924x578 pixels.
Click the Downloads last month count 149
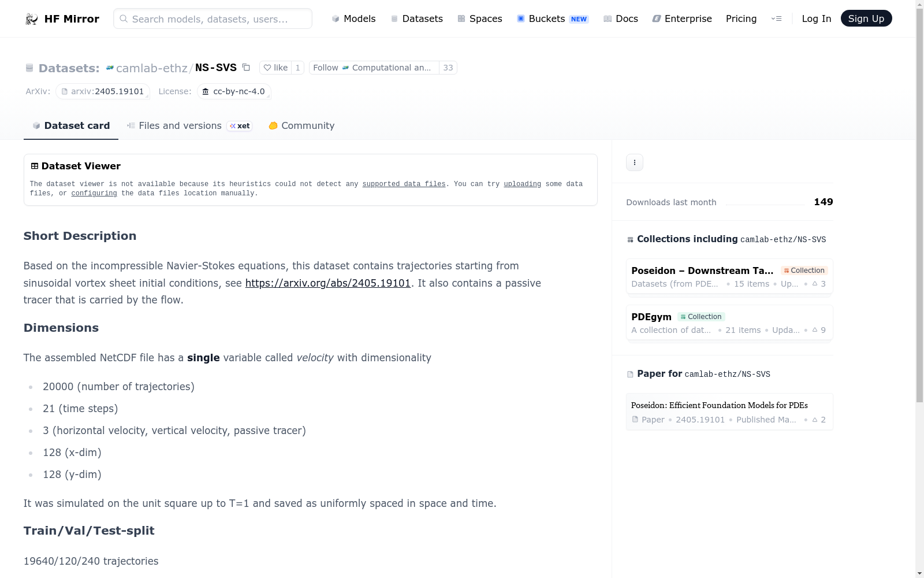824,202
